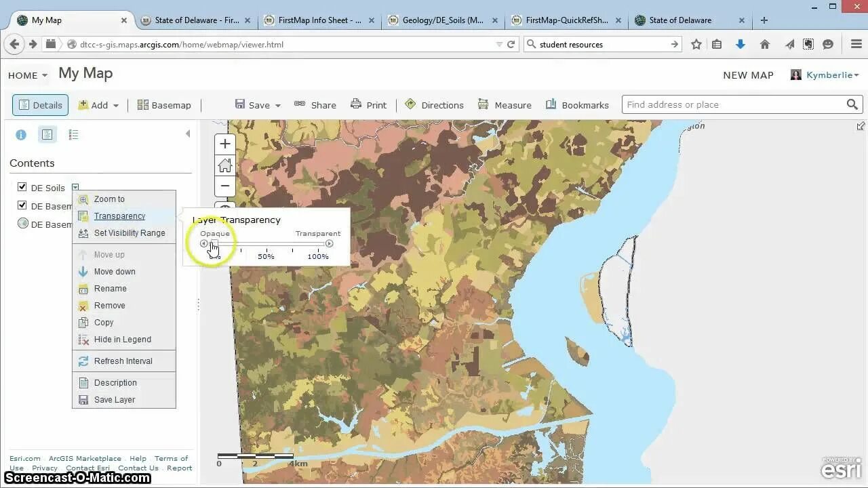The image size is (868, 488).
Task: Click the browser search box
Action: point(603,44)
